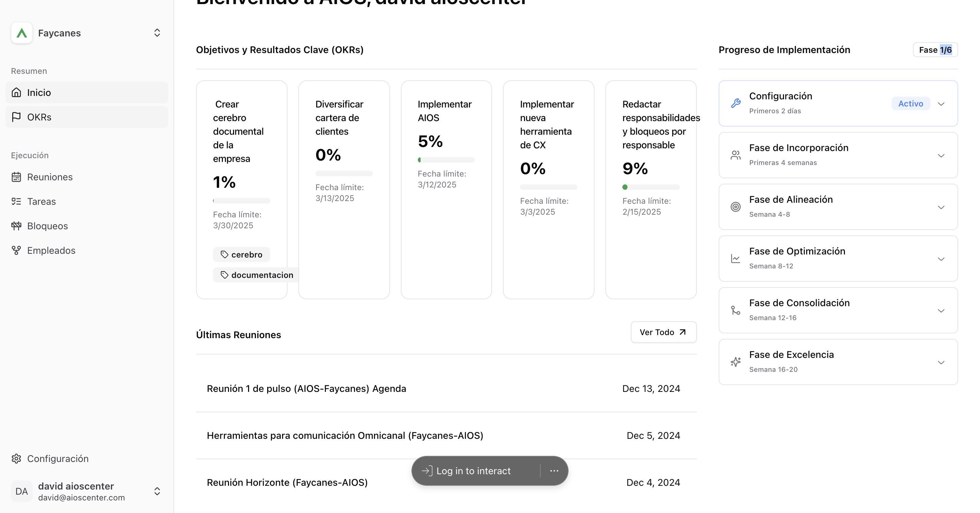
Task: Click the org-chart icon for Empleados
Action: pos(16,251)
